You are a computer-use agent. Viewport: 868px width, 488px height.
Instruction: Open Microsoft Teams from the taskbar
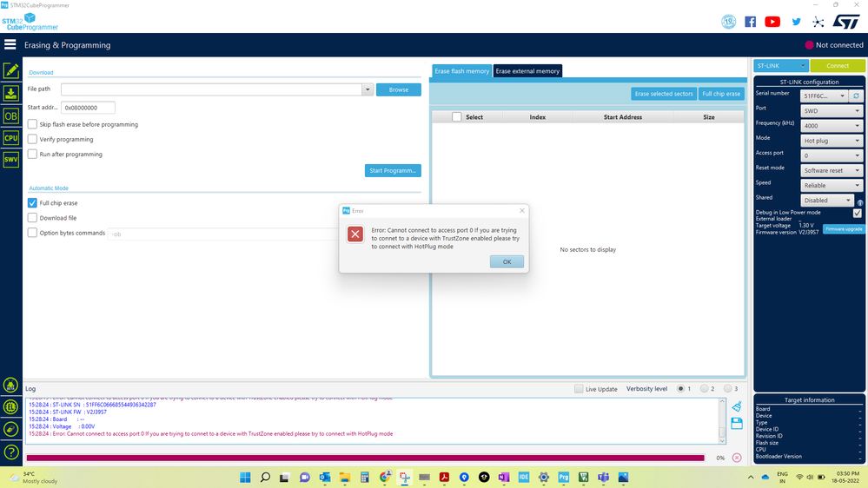[x=603, y=477]
